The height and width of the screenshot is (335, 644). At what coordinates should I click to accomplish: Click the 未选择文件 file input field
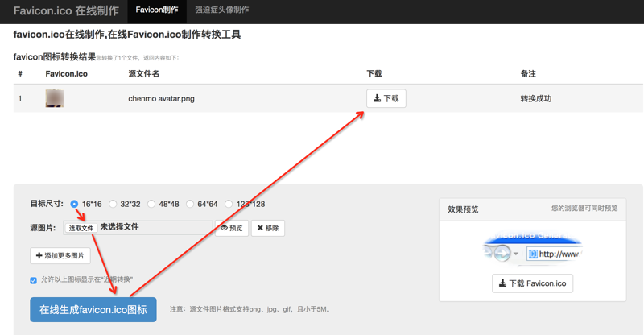[138, 228]
